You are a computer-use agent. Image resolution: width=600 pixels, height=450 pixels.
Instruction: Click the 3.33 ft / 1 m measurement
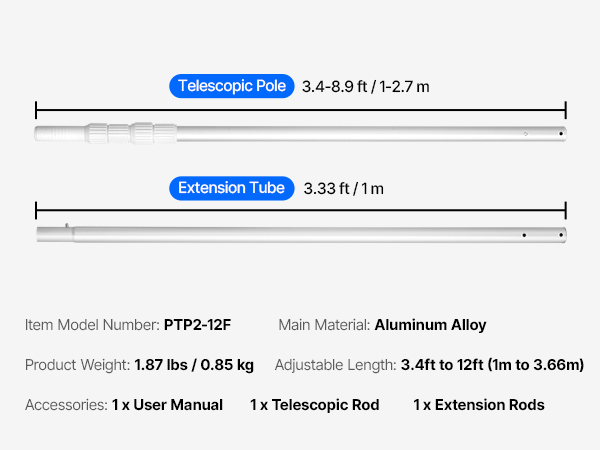tap(343, 188)
